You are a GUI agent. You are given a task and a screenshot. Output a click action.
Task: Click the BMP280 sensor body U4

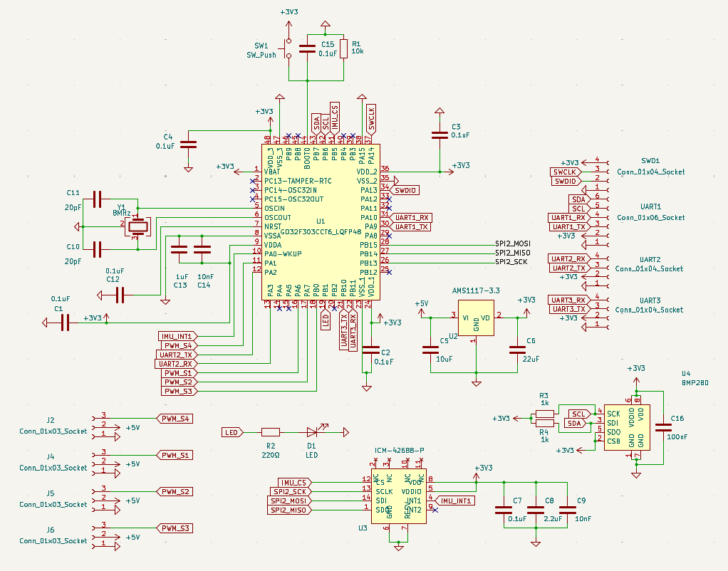627,427
